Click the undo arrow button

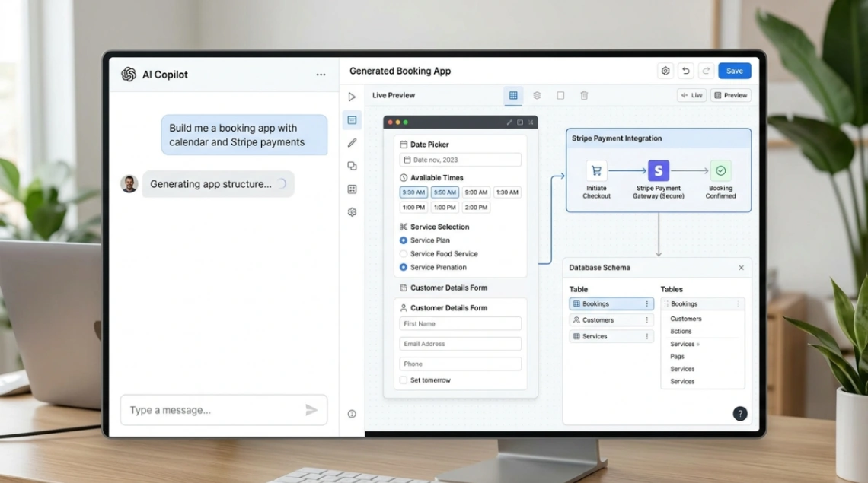point(685,71)
